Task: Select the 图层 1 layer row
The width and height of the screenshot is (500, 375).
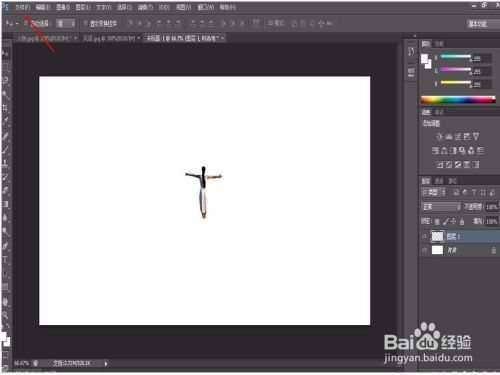Action: click(459, 236)
